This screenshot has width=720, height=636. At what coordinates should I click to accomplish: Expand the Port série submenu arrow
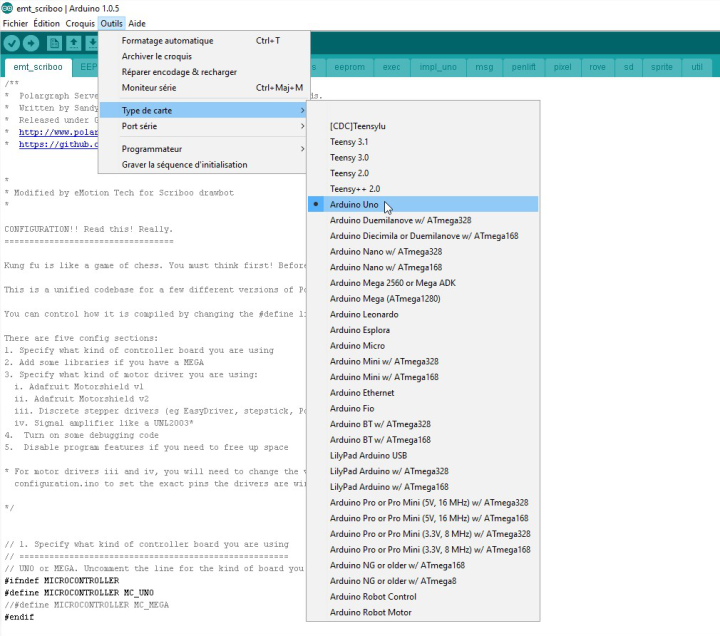(302, 126)
